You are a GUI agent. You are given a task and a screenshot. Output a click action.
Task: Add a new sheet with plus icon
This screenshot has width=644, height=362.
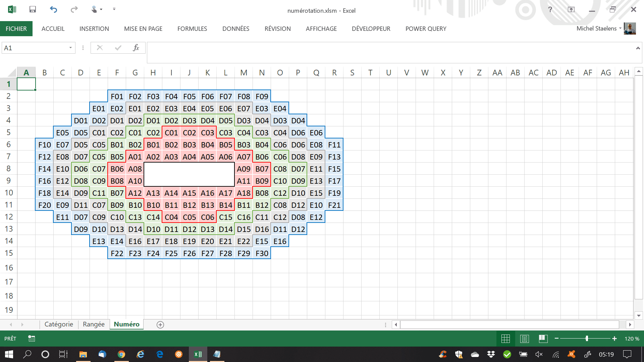click(160, 325)
